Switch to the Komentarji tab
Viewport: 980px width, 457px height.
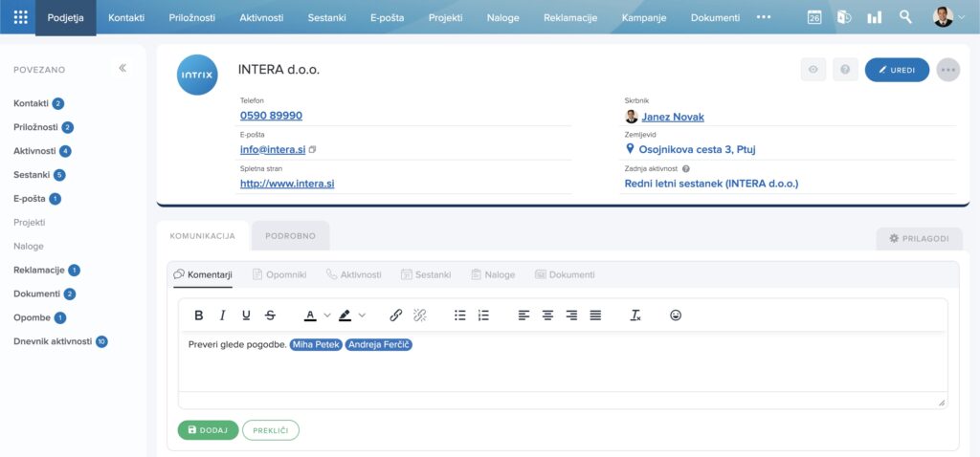(203, 274)
